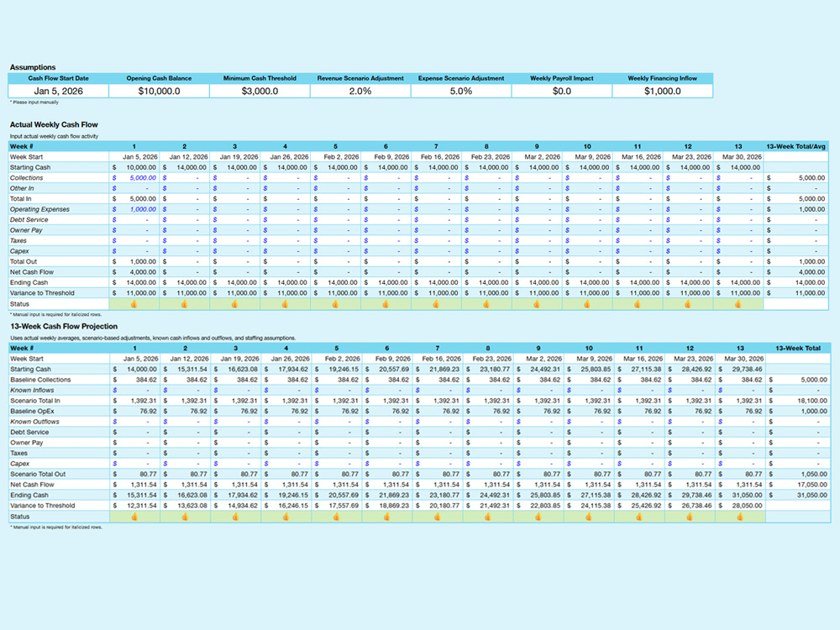Select the Expense Scenario Adjustment value 5.0%
This screenshot has width=840, height=630.
click(x=461, y=91)
